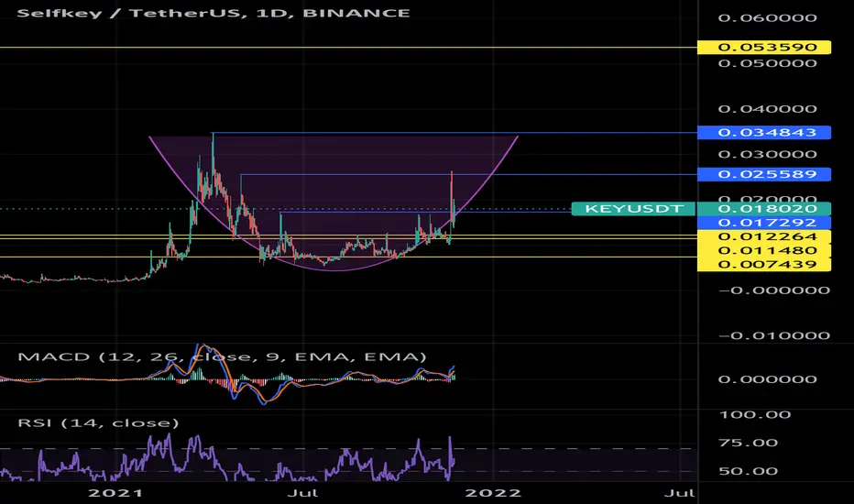Click the RSI 50.00 axis value
The height and width of the screenshot is (504, 854).
pos(749,471)
